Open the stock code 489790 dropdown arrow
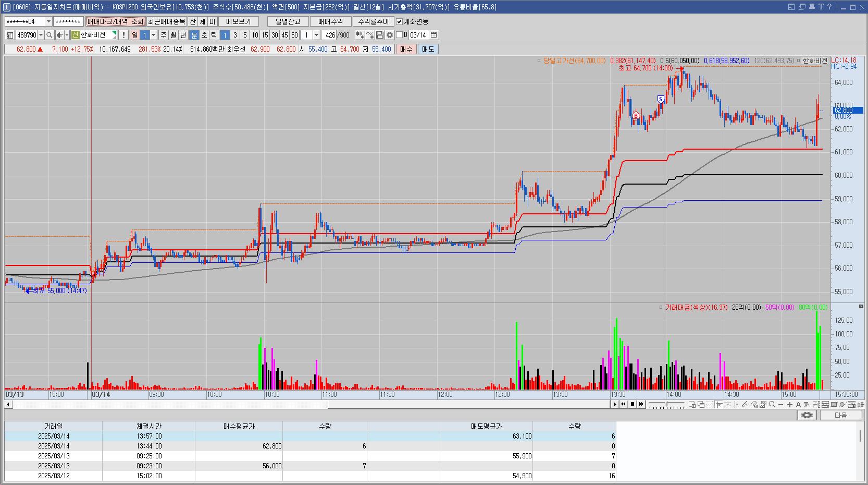The width and height of the screenshot is (868, 485). point(41,35)
